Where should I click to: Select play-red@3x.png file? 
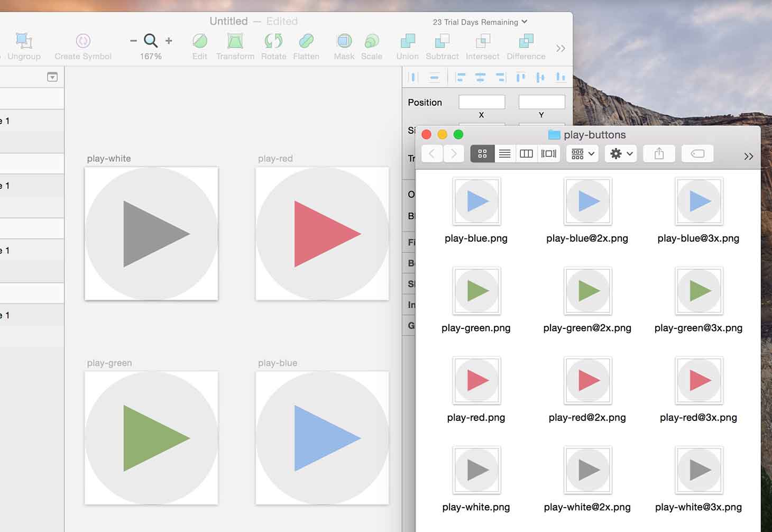[699, 390]
